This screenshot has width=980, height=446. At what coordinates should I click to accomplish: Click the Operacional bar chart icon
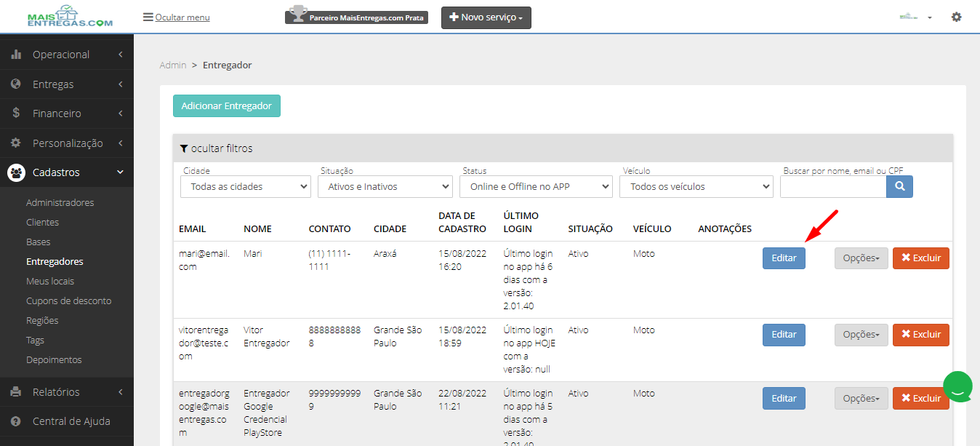[16, 55]
